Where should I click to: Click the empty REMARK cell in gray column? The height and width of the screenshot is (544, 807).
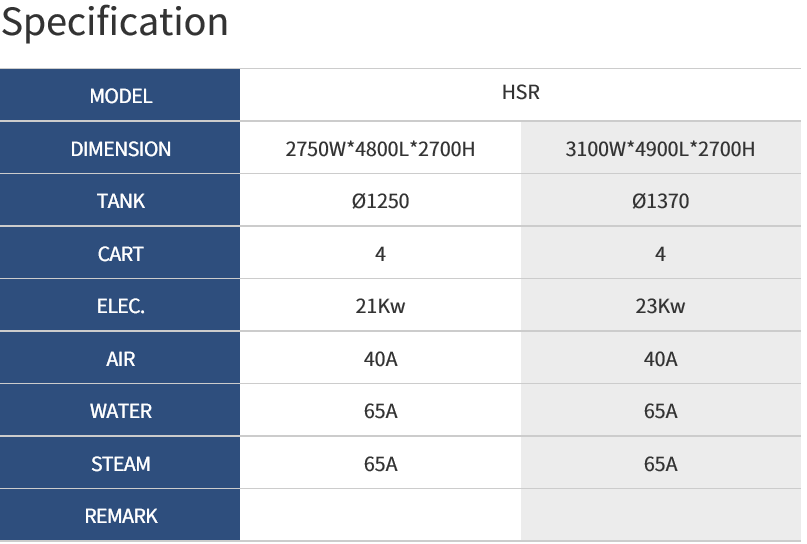[661, 515]
